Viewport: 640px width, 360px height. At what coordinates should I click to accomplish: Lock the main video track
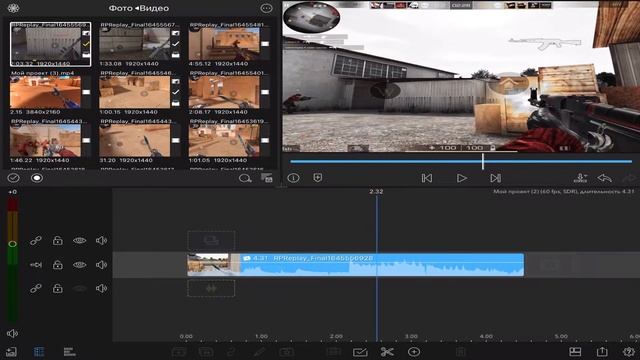click(x=58, y=265)
